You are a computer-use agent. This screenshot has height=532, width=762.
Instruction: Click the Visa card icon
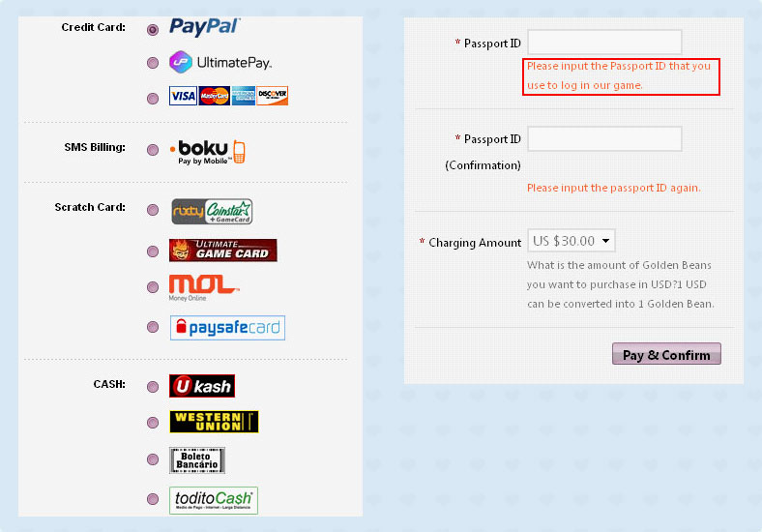point(183,96)
